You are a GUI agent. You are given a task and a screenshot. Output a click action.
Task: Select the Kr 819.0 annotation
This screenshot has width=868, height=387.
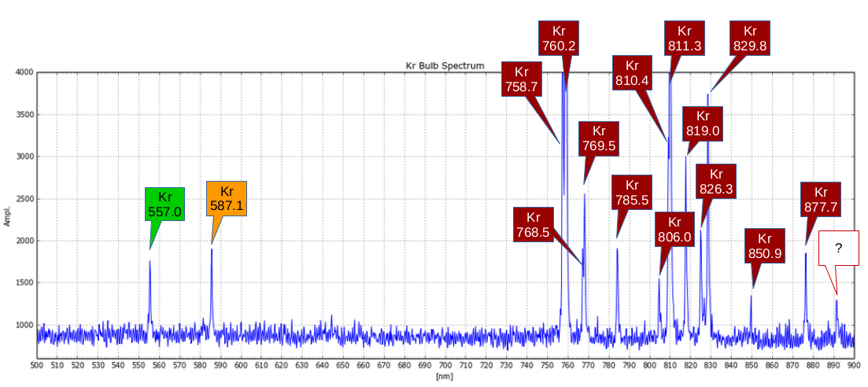tap(702, 123)
